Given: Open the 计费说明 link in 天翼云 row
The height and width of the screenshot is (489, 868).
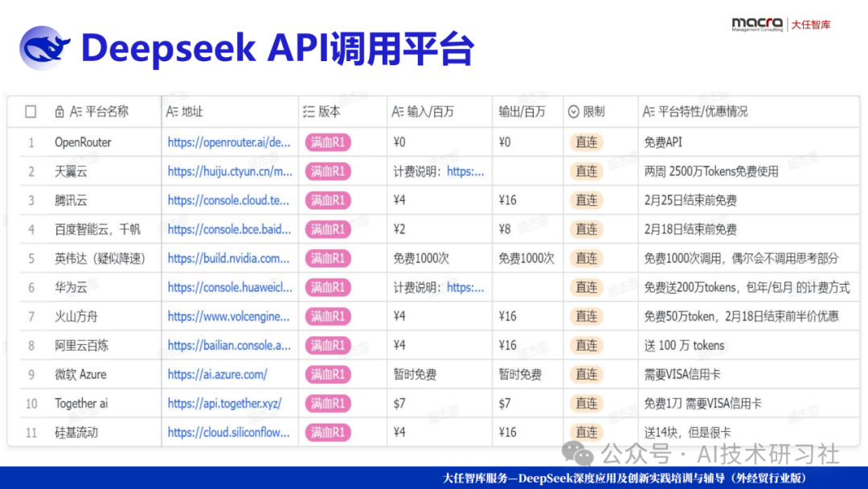Looking at the screenshot, I should [465, 171].
